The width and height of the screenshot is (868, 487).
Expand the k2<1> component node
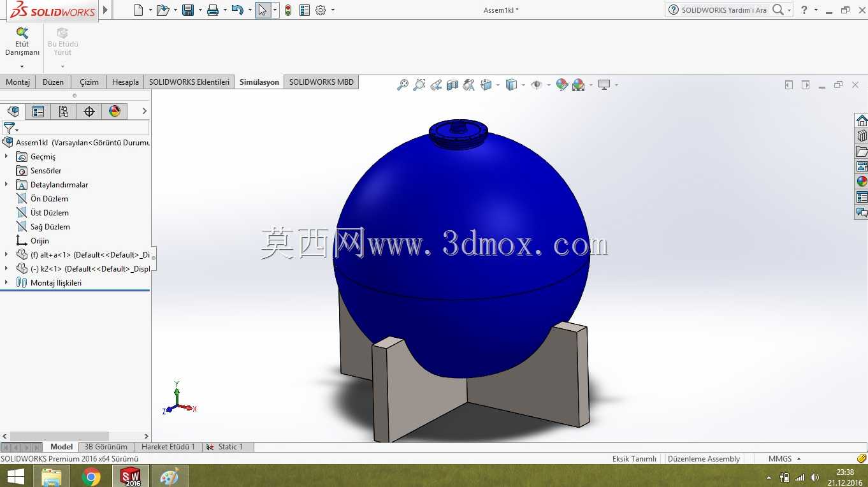click(x=6, y=268)
